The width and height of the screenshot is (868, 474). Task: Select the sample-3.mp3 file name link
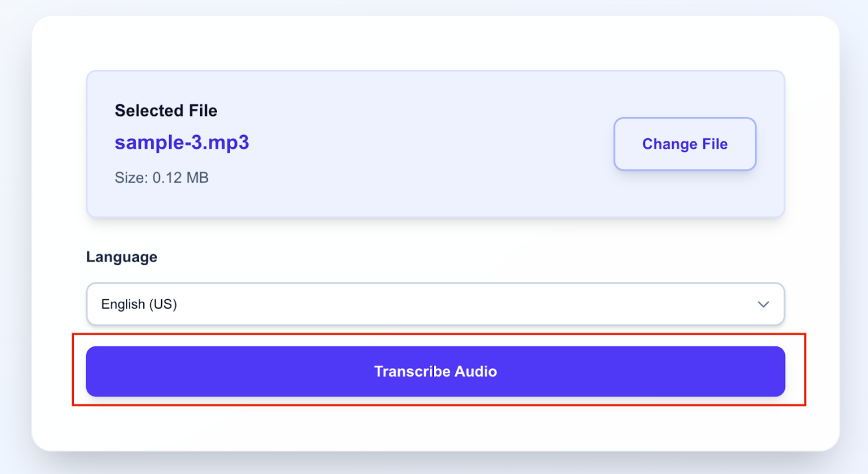[x=181, y=142]
